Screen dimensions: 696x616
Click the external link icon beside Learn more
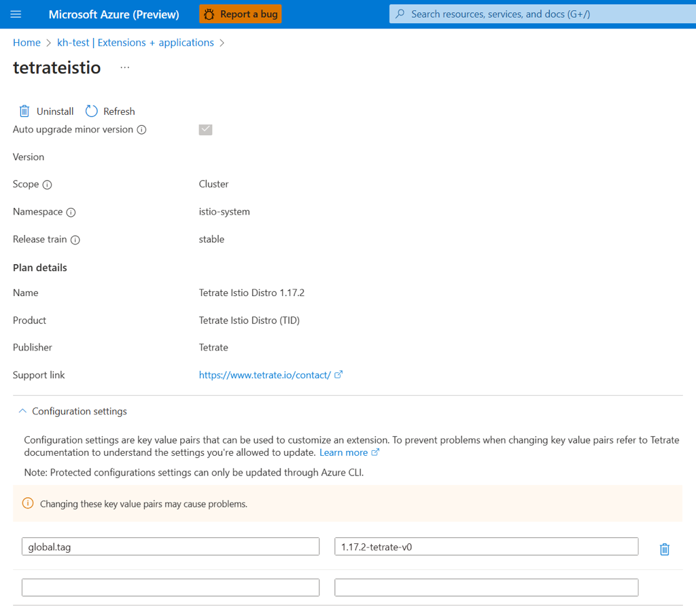[x=377, y=452]
